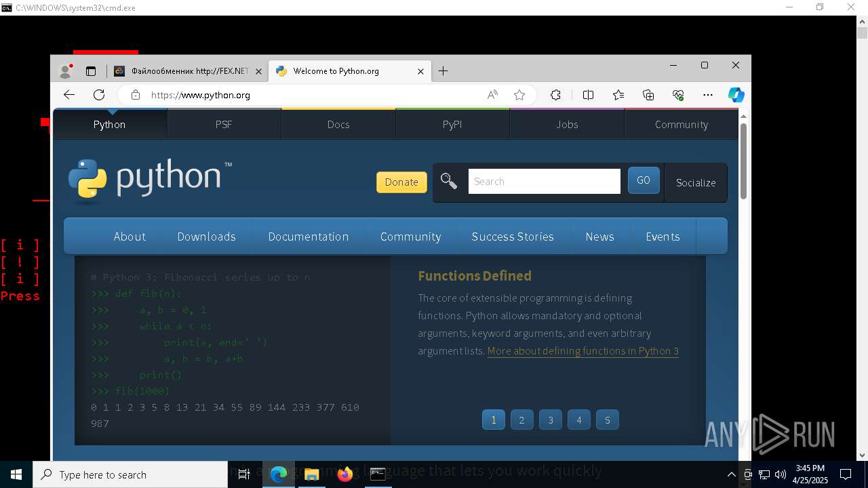Open Microsoft Edge from the taskbar
The image size is (868, 488).
tap(279, 474)
